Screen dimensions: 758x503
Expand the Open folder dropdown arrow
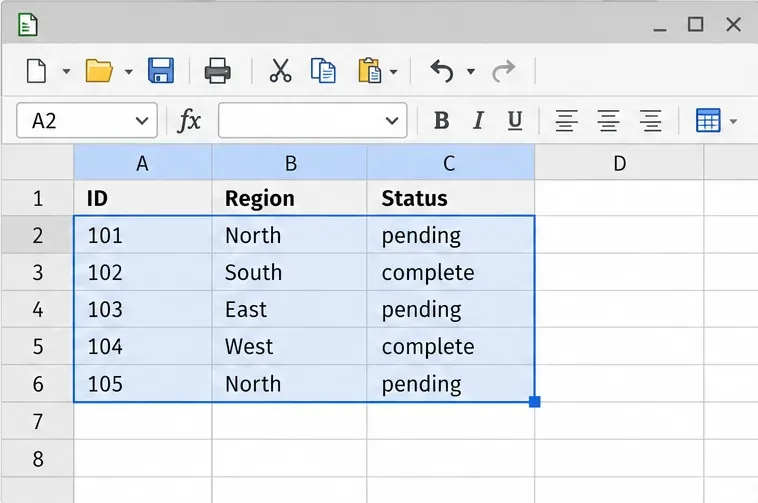[129, 72]
